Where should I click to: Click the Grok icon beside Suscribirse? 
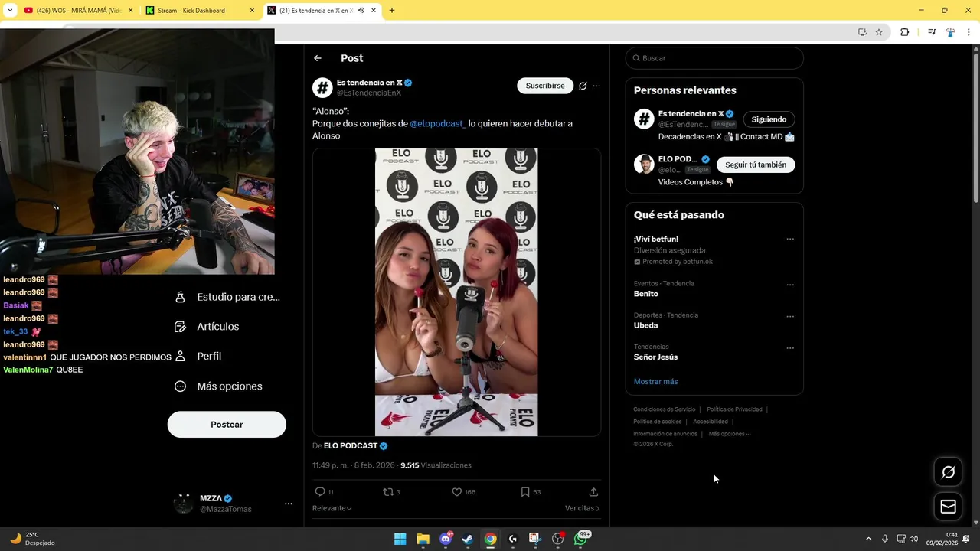click(583, 86)
